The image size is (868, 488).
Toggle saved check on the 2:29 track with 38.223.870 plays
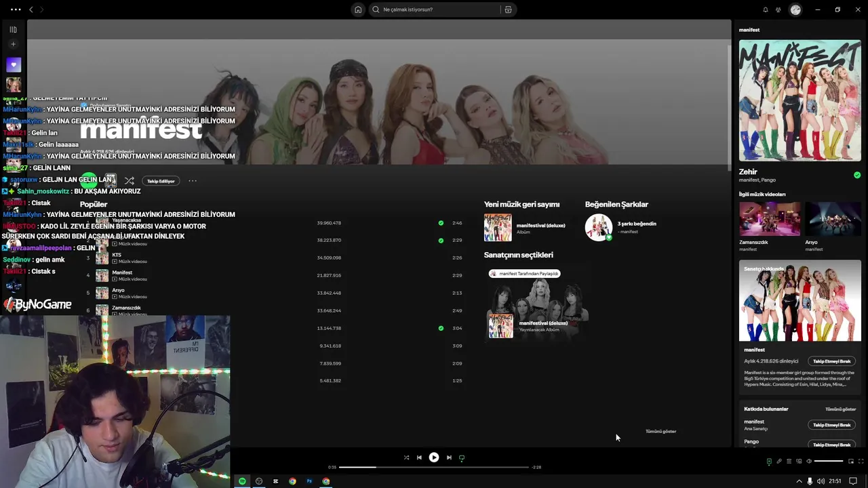(x=441, y=241)
